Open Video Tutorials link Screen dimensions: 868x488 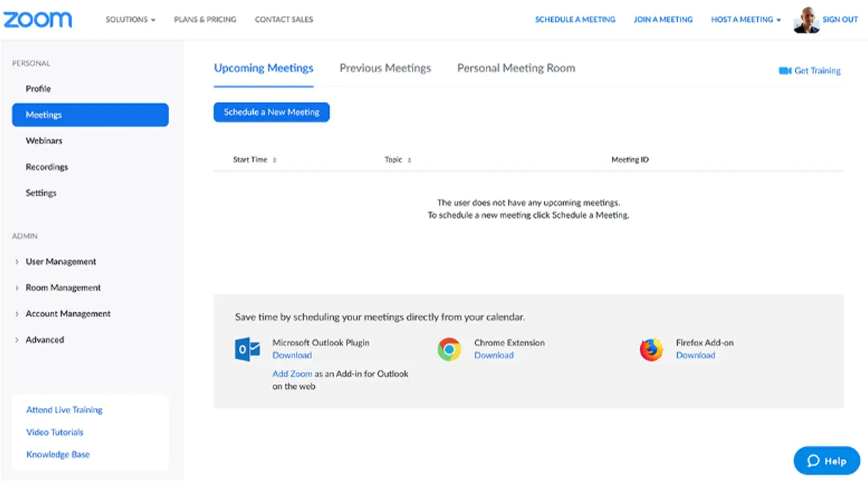(55, 432)
